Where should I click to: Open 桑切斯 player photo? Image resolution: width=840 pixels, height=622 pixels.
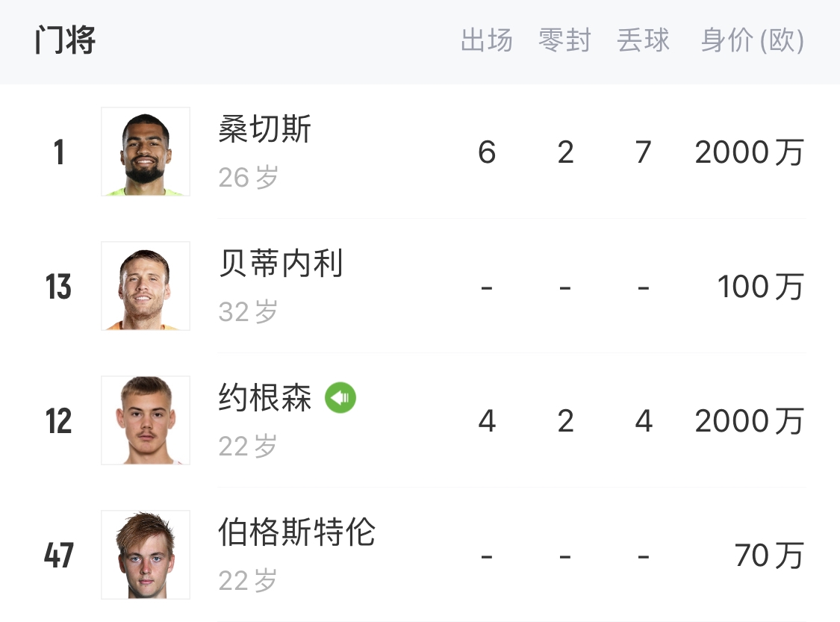tap(146, 152)
